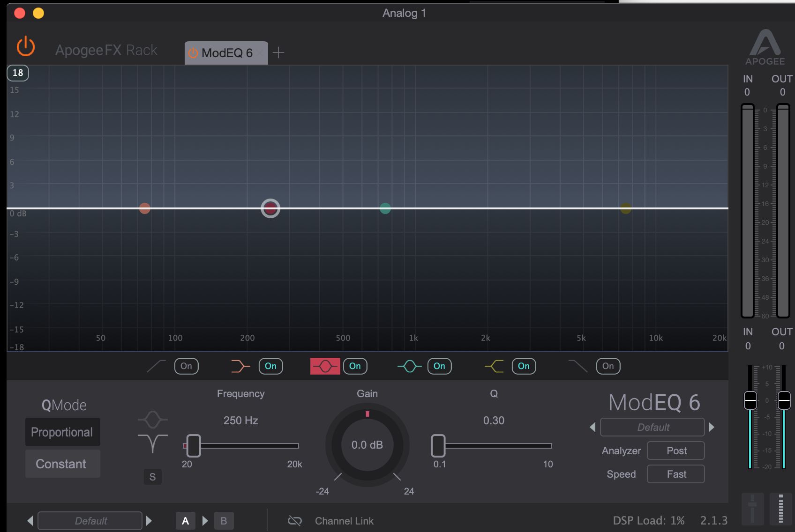Viewport: 795px width, 532px height.
Task: Go to next rack preset arrow at bottom
Action: tap(149, 521)
